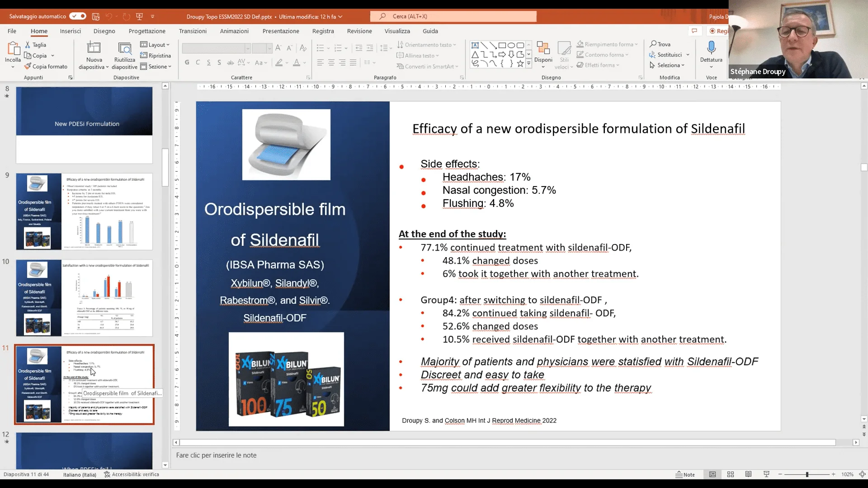Viewport: 868px width, 488px height.
Task: Switch to Normal view icon
Action: click(x=712, y=474)
